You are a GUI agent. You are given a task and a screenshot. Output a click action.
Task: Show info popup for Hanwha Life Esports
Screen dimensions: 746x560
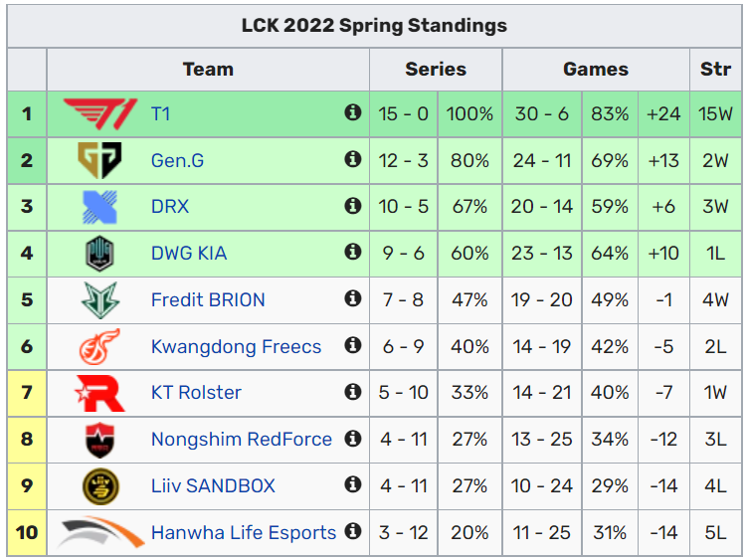(352, 532)
